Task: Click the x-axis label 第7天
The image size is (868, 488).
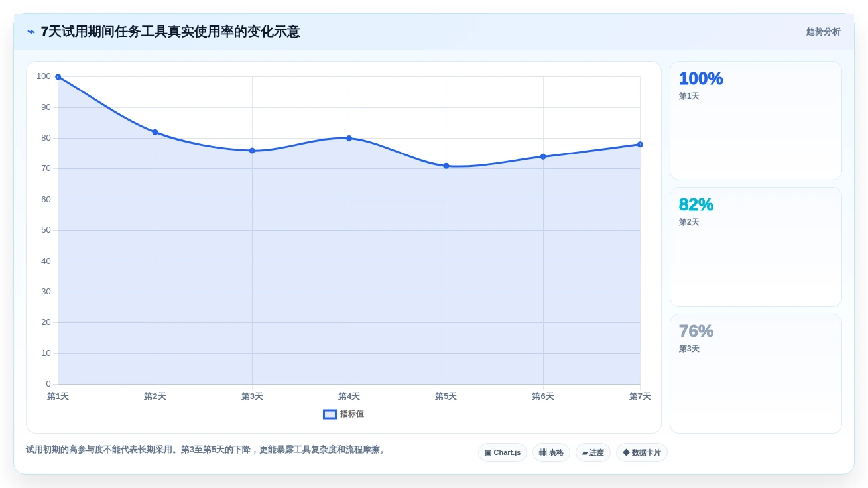Action: (x=640, y=396)
